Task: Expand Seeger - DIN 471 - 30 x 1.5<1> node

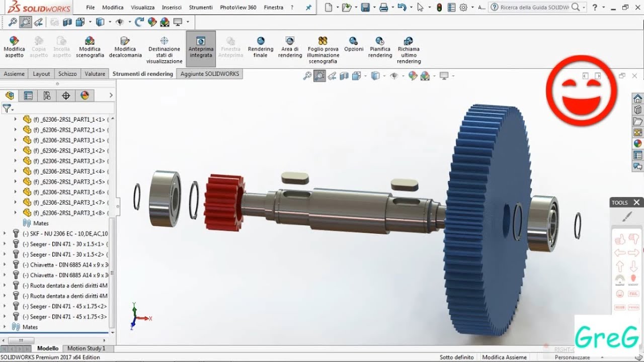Action: pos(5,244)
